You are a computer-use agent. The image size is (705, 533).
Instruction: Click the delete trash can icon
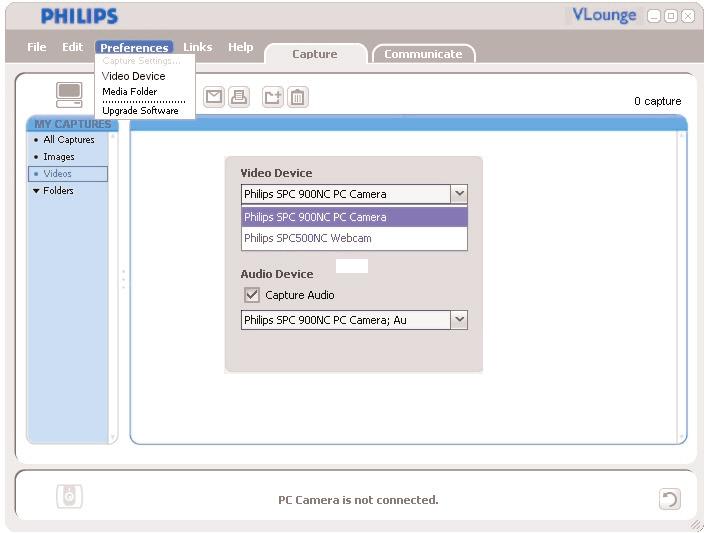(x=298, y=97)
